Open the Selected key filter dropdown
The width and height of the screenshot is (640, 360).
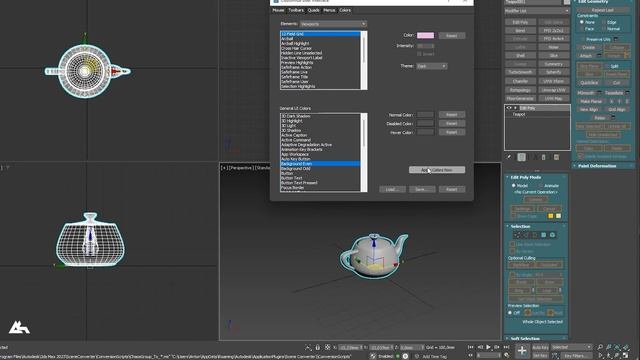[571, 347]
